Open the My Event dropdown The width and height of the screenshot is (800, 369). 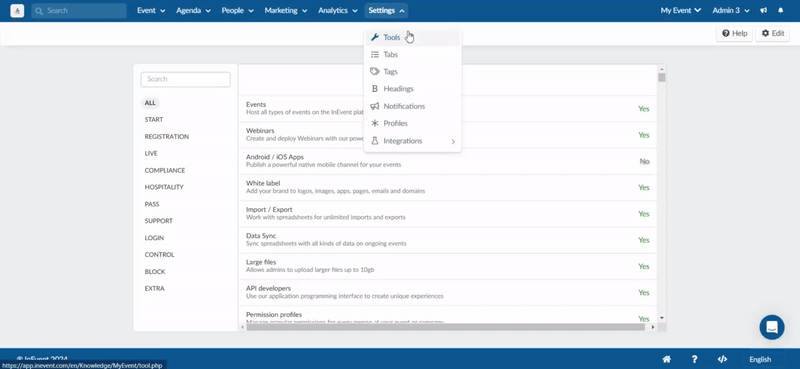click(x=681, y=11)
